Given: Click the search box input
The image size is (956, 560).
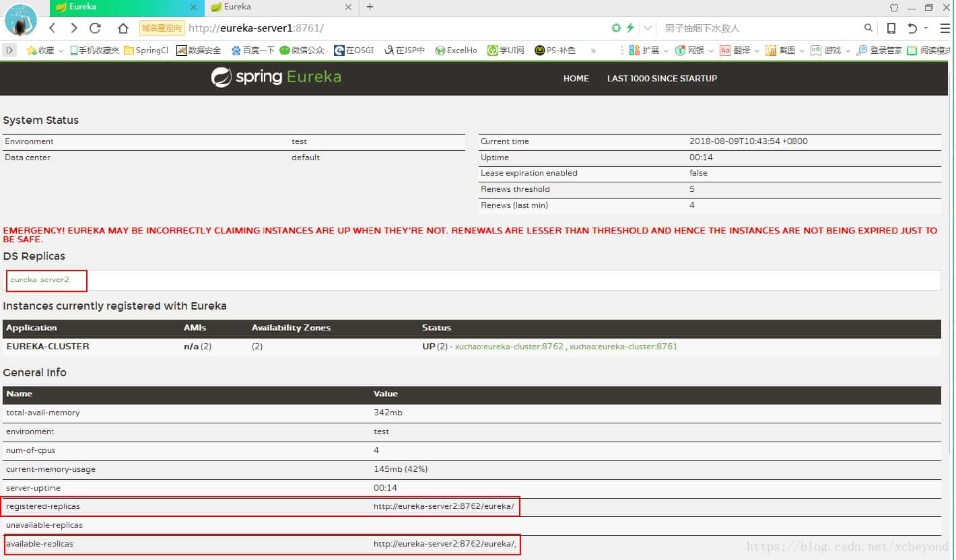Looking at the screenshot, I should 761,28.
